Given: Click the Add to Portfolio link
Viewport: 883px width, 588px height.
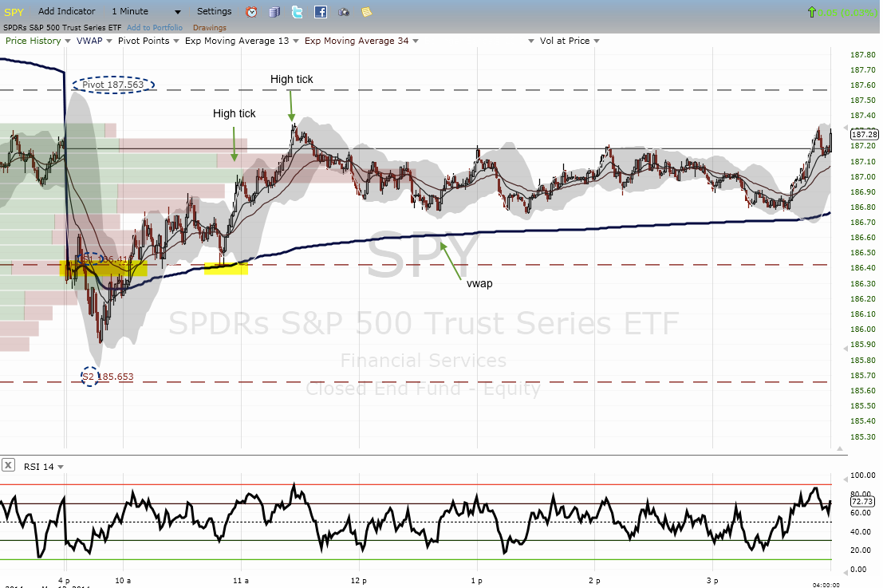Looking at the screenshot, I should click(154, 28).
